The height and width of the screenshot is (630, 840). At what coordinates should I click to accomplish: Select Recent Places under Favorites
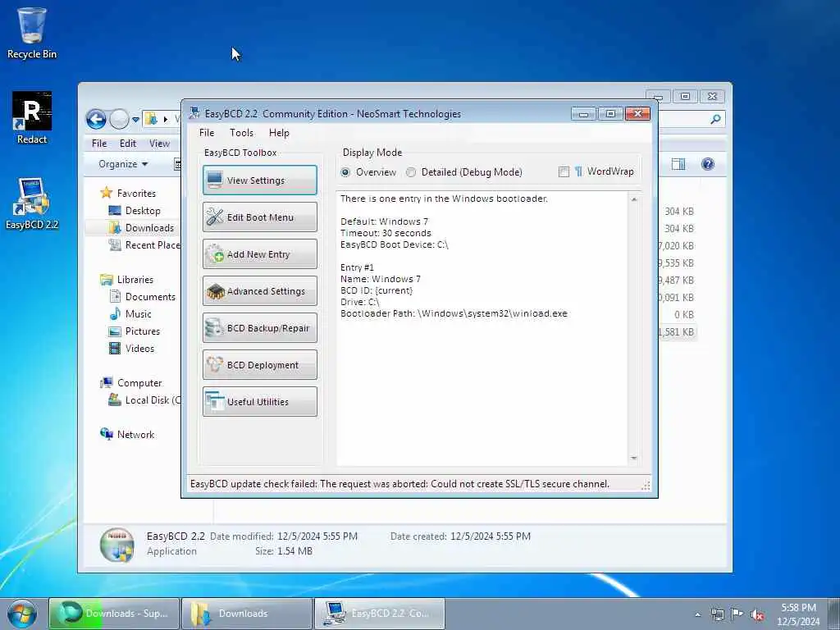pos(144,244)
